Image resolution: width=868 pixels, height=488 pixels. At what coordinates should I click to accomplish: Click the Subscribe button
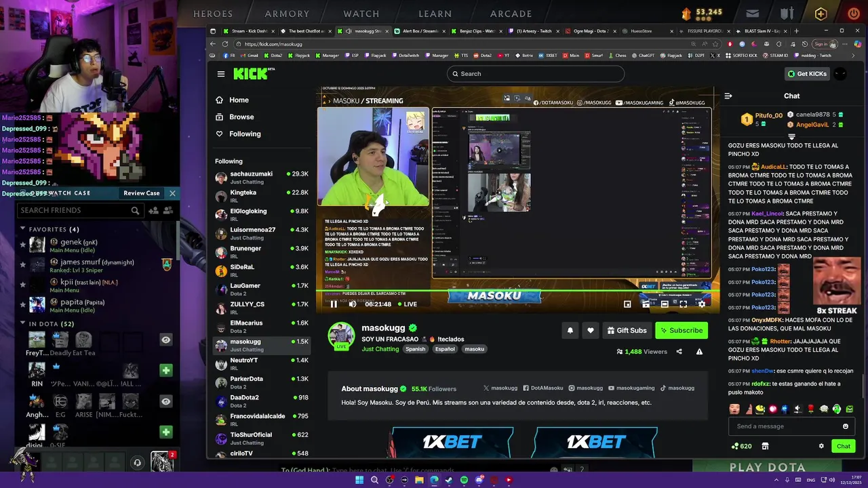pyautogui.click(x=682, y=330)
